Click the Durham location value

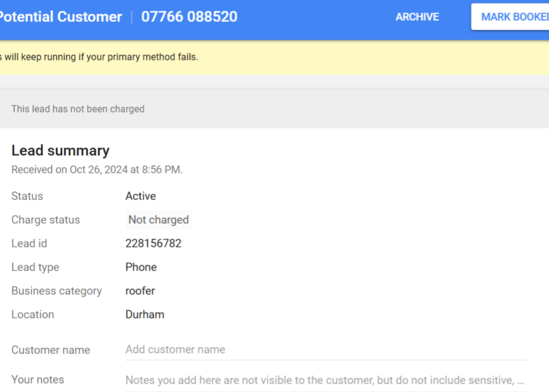coord(145,314)
